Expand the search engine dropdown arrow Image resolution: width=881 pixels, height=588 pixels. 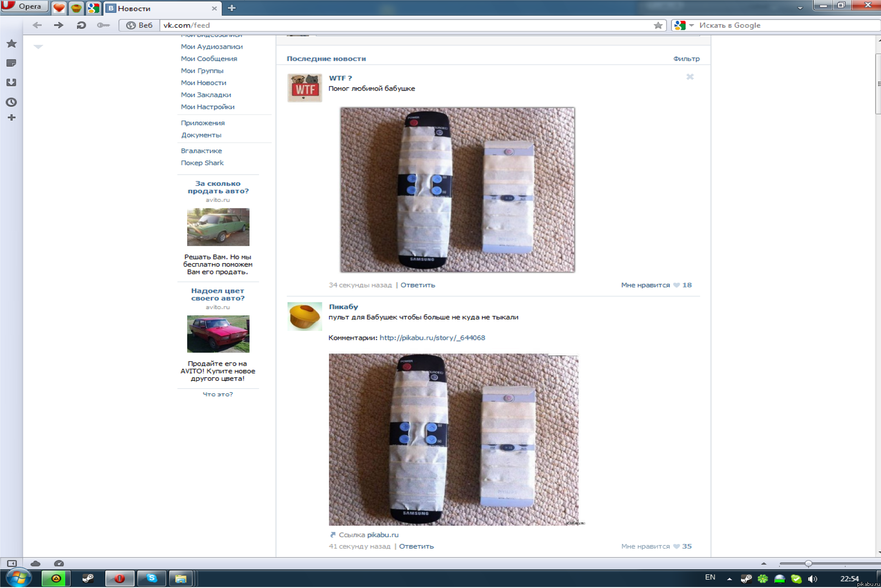click(x=692, y=25)
